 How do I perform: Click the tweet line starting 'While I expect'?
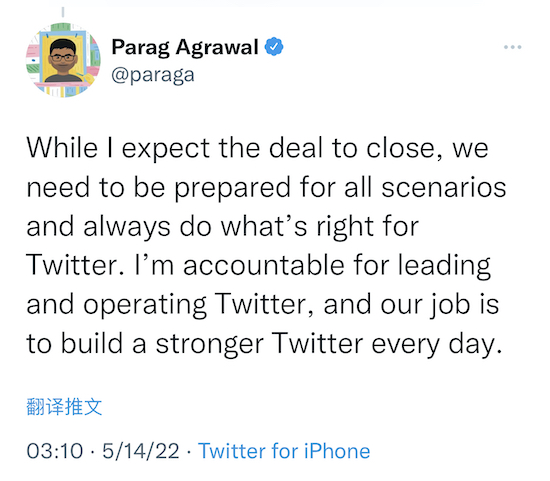point(257,148)
